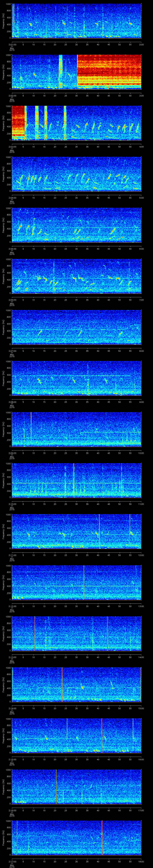Viewport: 153px width, 868px height.
Task: Open the spectrogram panel starting at 2:02:00
Action: (77, 72)
